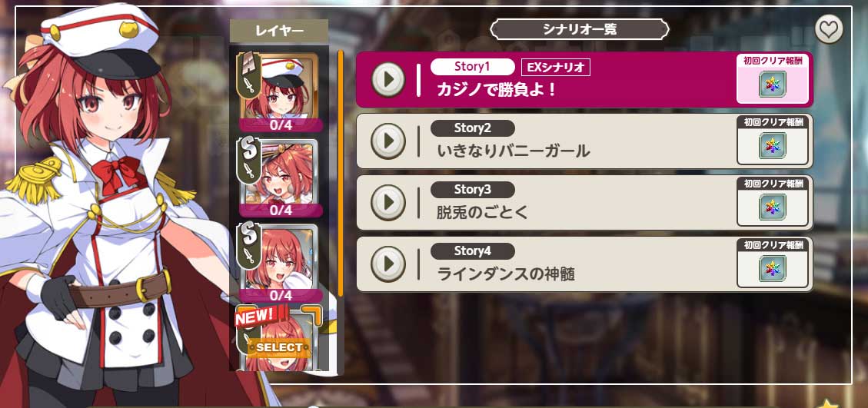
Task: Select the ラインダンスの神髄 story title
Action: [506, 274]
